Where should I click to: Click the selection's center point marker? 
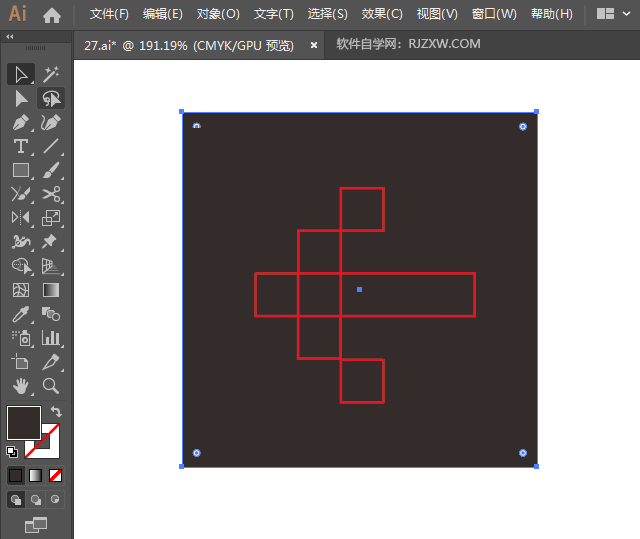[x=360, y=289]
